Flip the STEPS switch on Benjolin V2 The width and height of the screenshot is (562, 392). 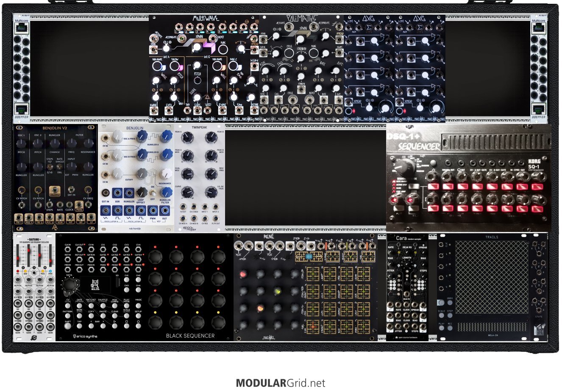click(50, 167)
